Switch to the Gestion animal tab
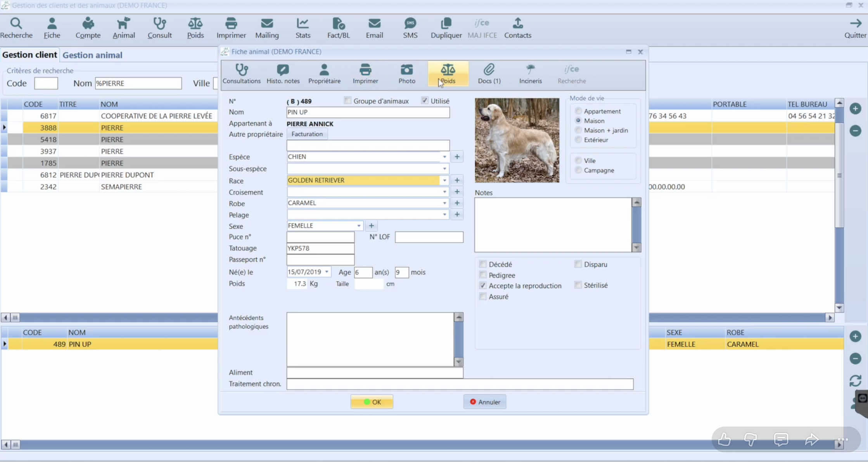 coord(92,55)
